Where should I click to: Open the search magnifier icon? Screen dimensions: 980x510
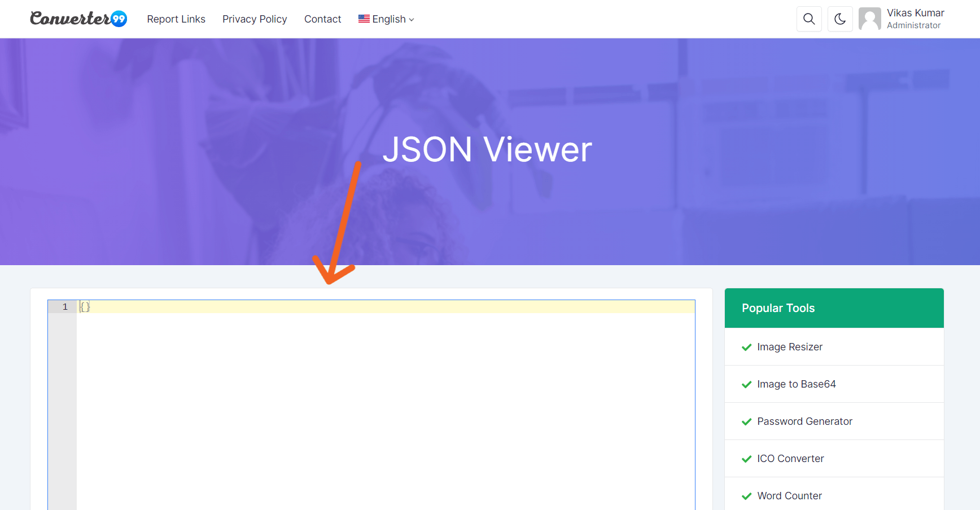[x=809, y=19]
